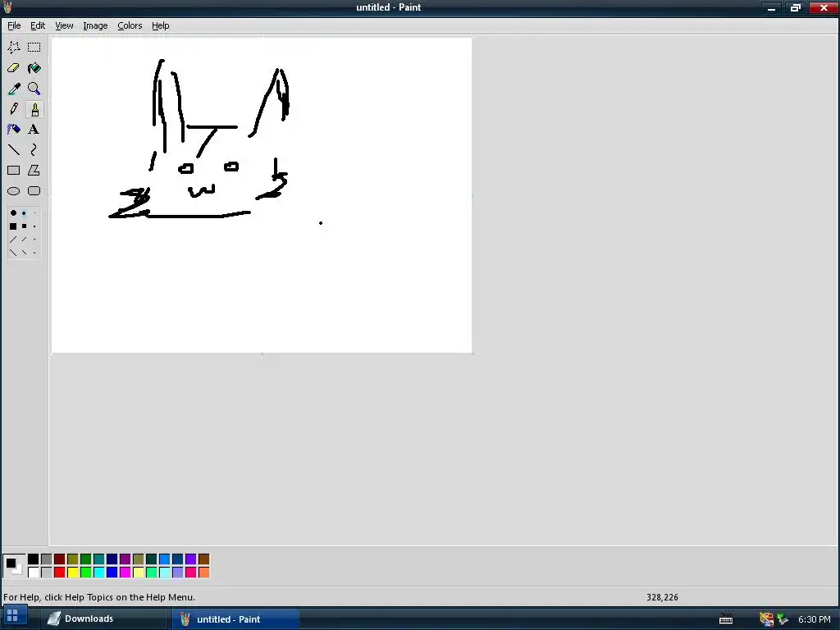Select the medium round brush tip

24,212
